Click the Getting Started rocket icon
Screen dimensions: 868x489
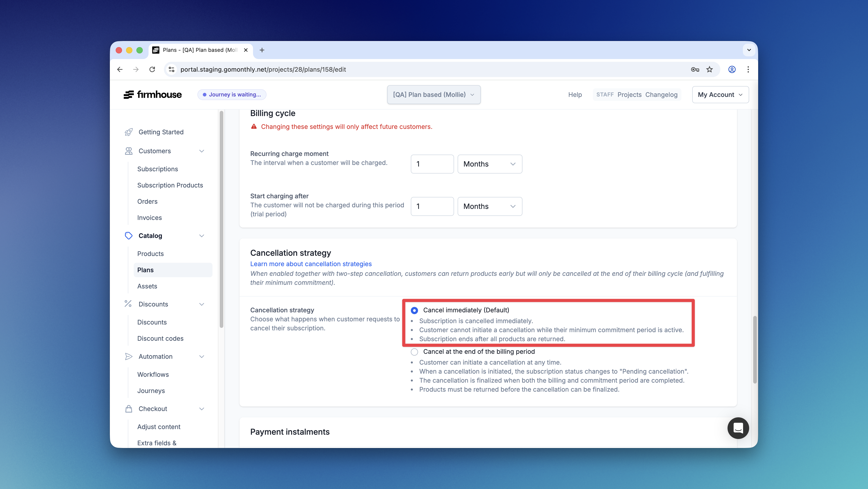pyautogui.click(x=128, y=132)
